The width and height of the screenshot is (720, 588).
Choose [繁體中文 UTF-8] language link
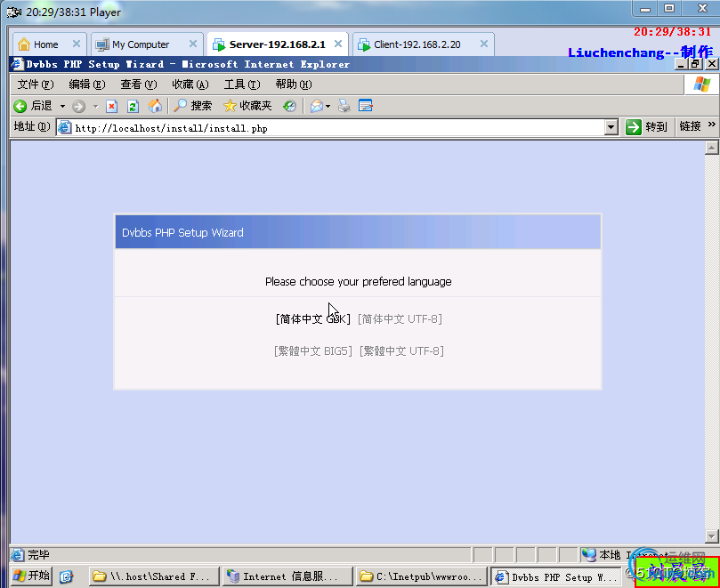[401, 351]
